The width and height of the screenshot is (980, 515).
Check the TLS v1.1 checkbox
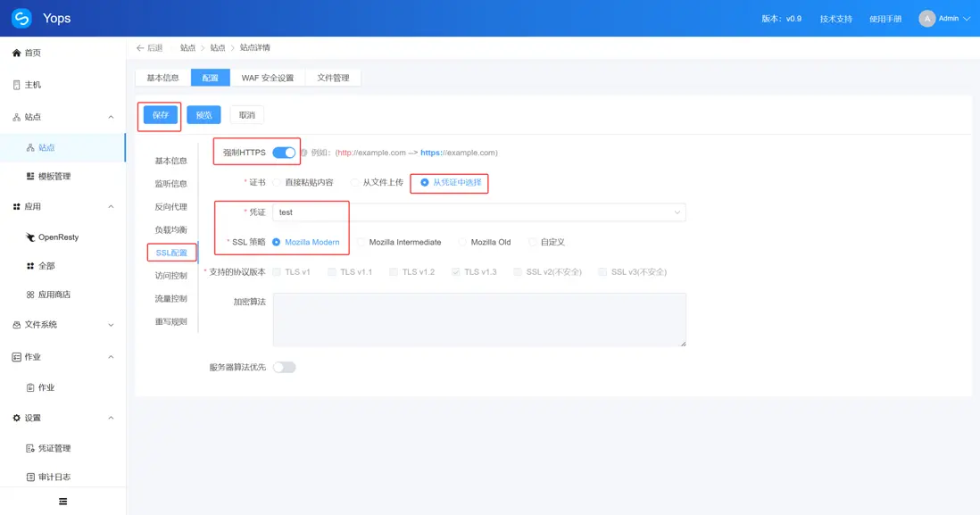point(332,272)
